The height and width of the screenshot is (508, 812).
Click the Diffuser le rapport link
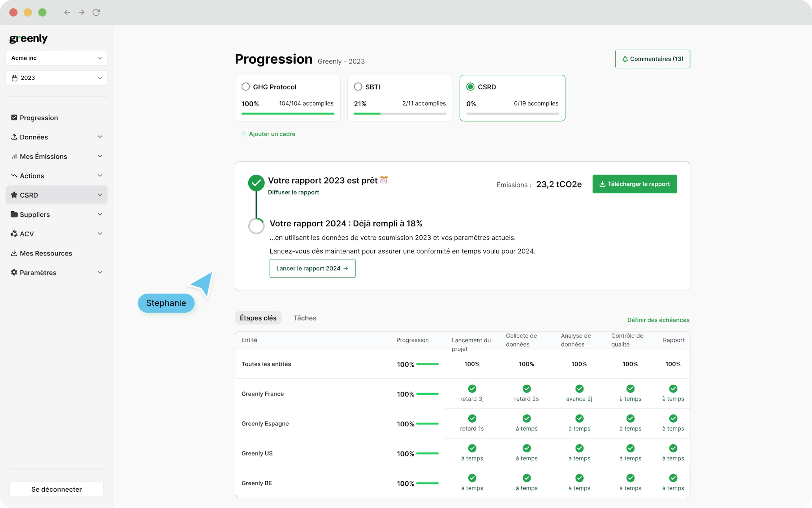293,193
